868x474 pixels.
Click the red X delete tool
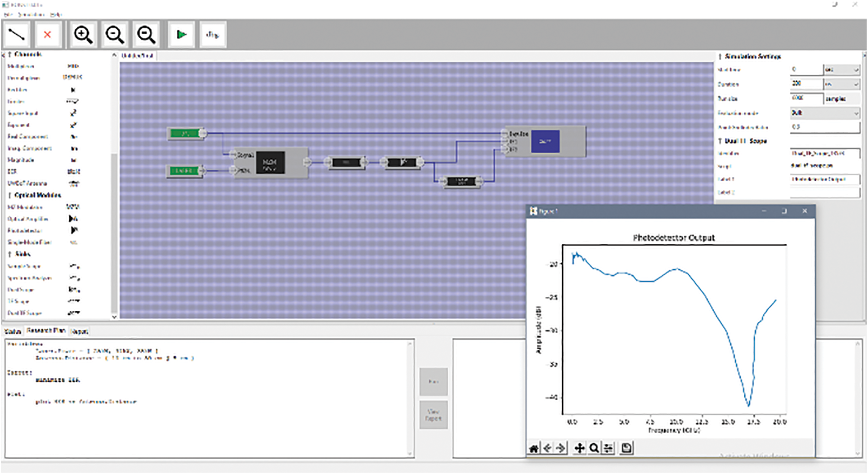point(47,34)
